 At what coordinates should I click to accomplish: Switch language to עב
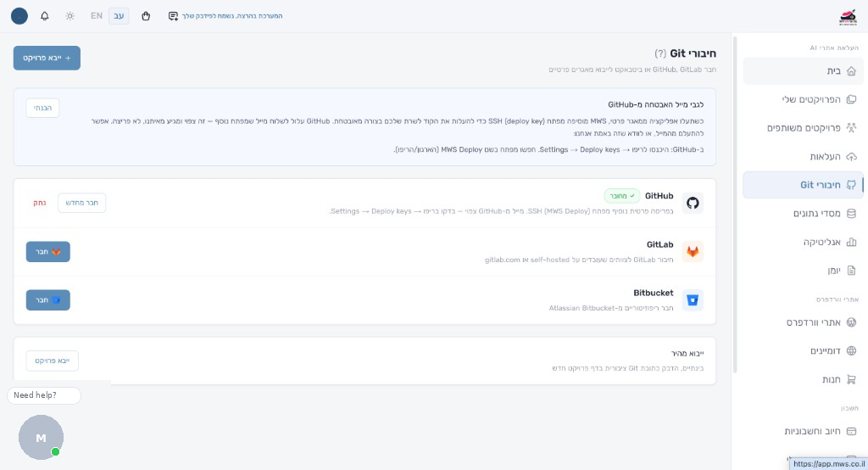click(119, 16)
